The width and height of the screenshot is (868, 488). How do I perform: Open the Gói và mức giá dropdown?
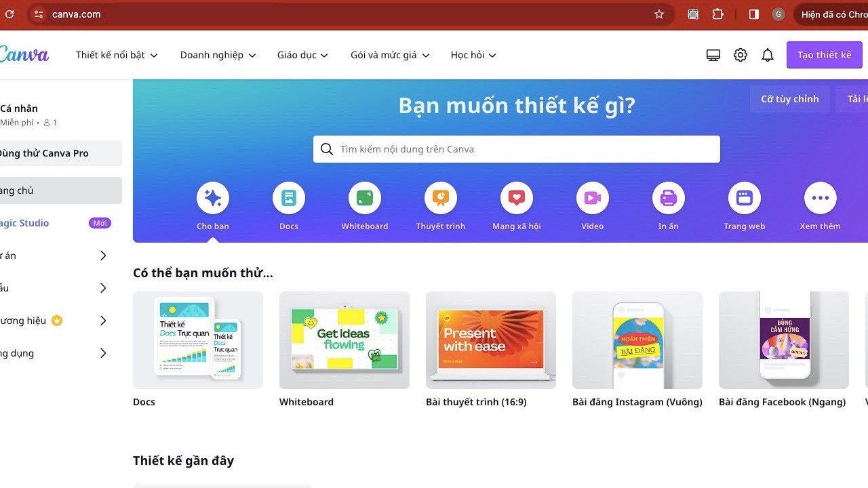coord(391,55)
